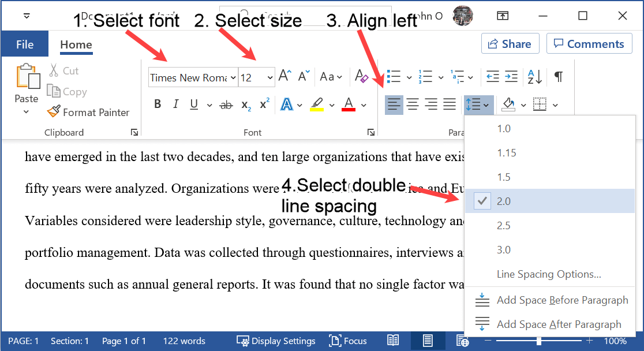
Task: Enable Focus mode in the status bar
Action: click(348, 341)
